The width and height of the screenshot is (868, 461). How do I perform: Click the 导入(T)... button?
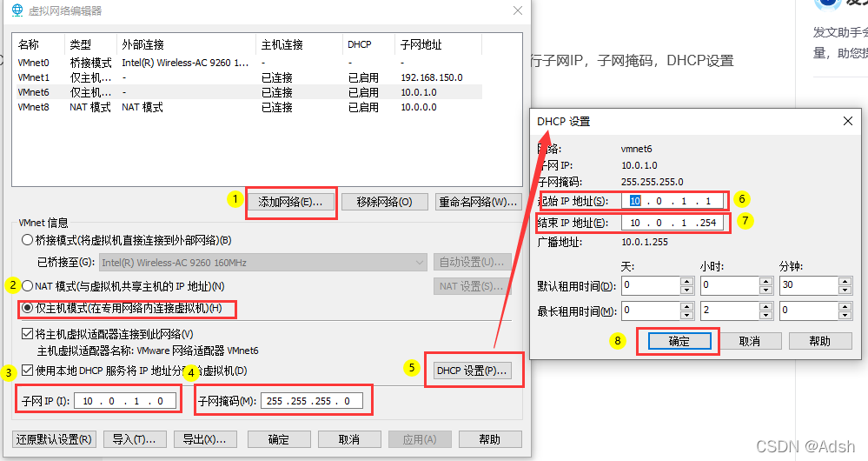[134, 439]
